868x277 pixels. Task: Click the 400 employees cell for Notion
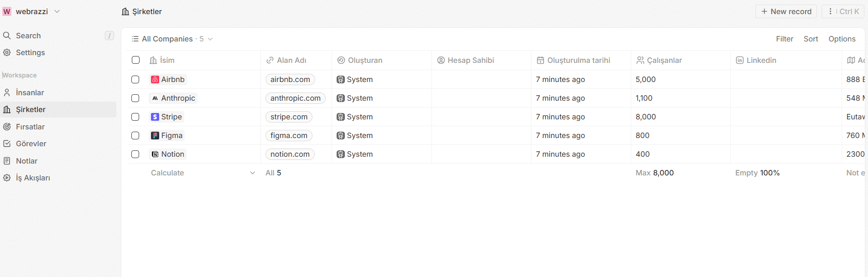coord(681,154)
